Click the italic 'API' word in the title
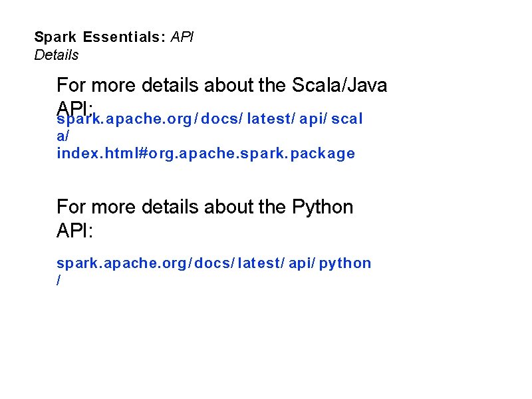532x399 pixels. click(x=182, y=37)
